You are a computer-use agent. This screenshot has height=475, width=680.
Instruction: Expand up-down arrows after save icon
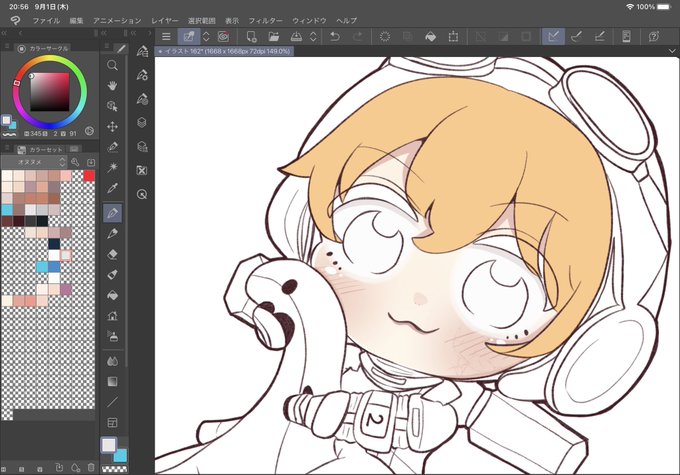click(x=313, y=36)
